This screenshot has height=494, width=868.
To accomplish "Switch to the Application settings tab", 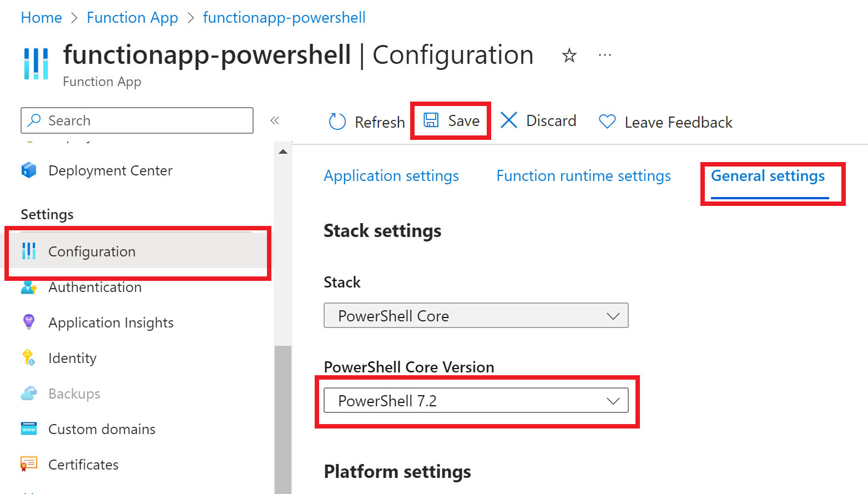I will tap(391, 176).
